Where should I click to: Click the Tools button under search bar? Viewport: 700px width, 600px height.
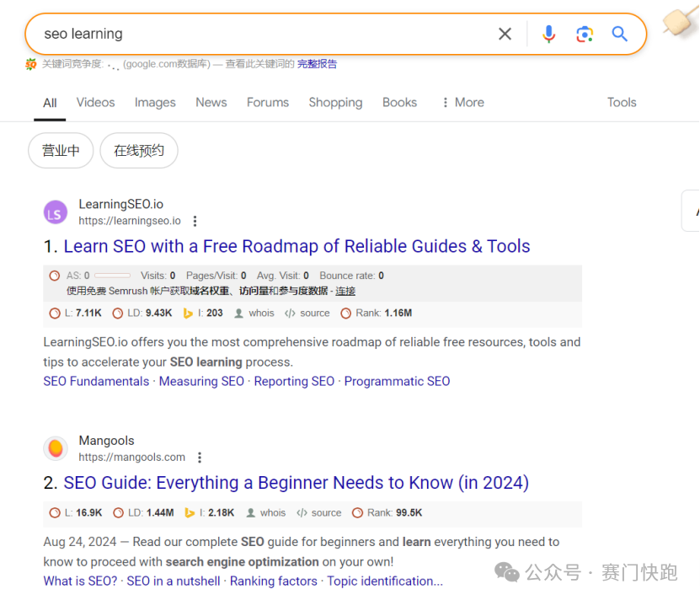coord(622,103)
